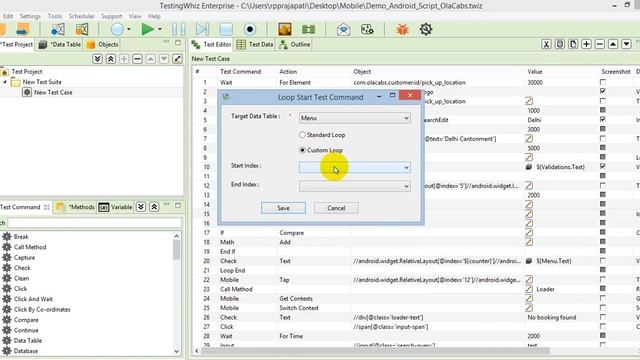Click the export Excel toolbar icon

tap(82, 29)
